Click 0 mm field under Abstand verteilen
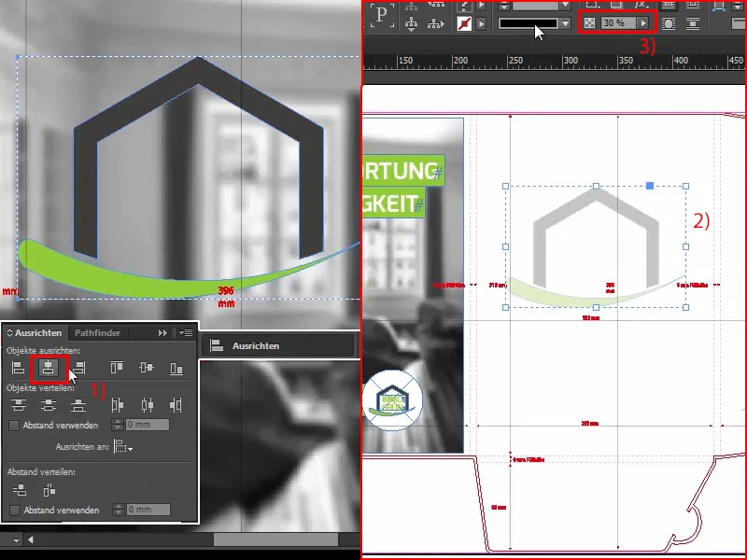Image resolution: width=747 pixels, height=560 pixels. click(x=148, y=510)
